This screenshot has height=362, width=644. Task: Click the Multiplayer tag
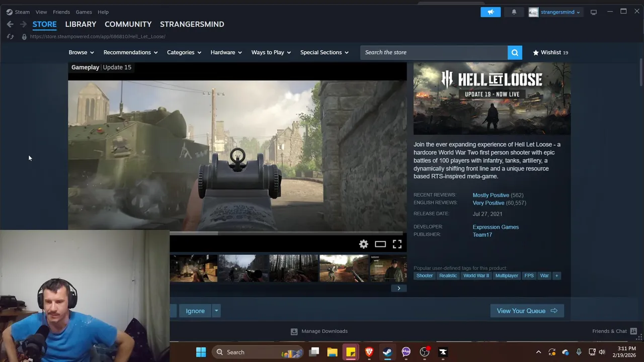507,276
